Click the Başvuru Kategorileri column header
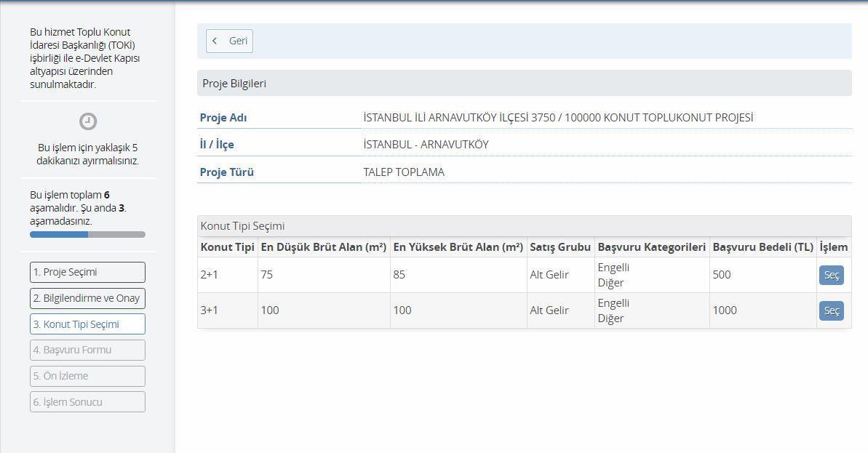 coord(651,247)
